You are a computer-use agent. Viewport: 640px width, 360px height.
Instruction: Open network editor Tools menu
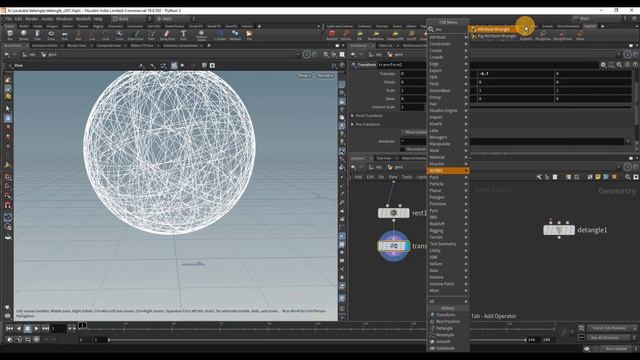coord(407,177)
